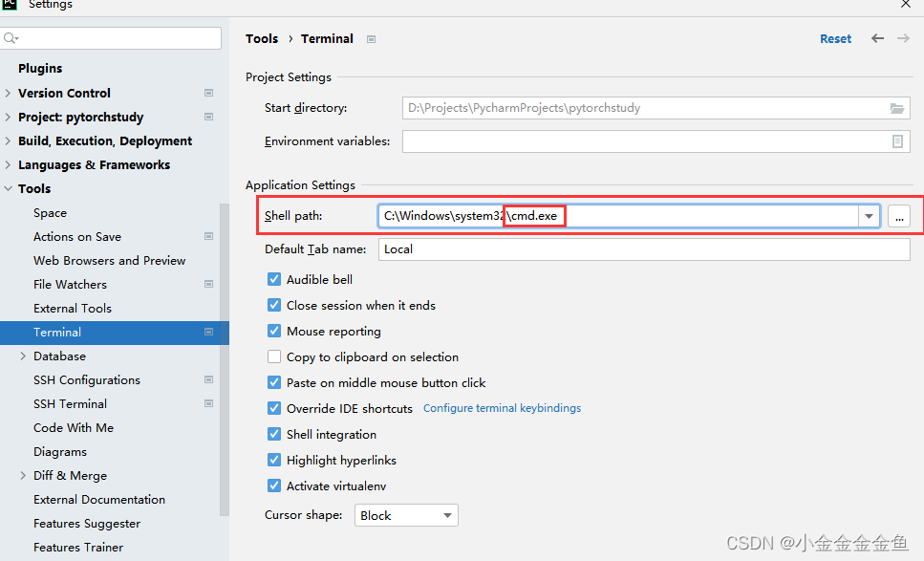This screenshot has width=924, height=561.
Task: Click the search magnifier icon in settings
Action: tap(10, 38)
